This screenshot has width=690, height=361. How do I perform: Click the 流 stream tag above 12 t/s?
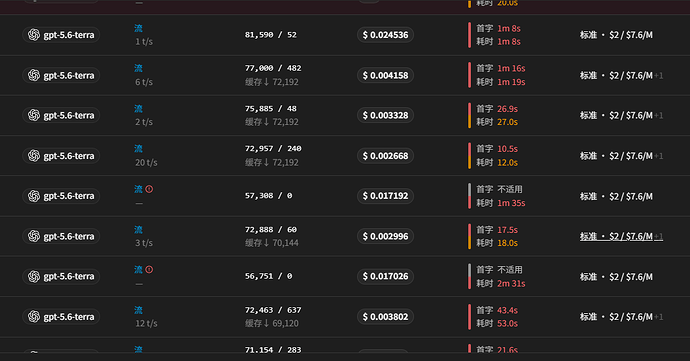coord(138,310)
